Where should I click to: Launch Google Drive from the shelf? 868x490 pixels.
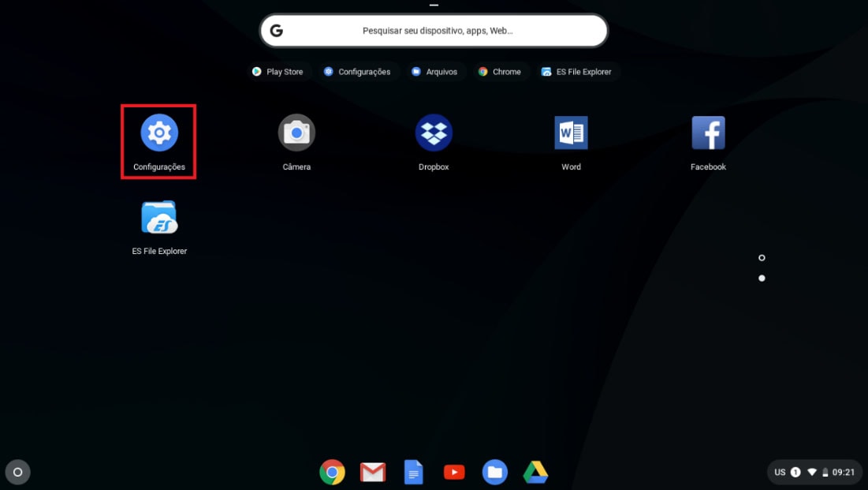click(x=535, y=473)
